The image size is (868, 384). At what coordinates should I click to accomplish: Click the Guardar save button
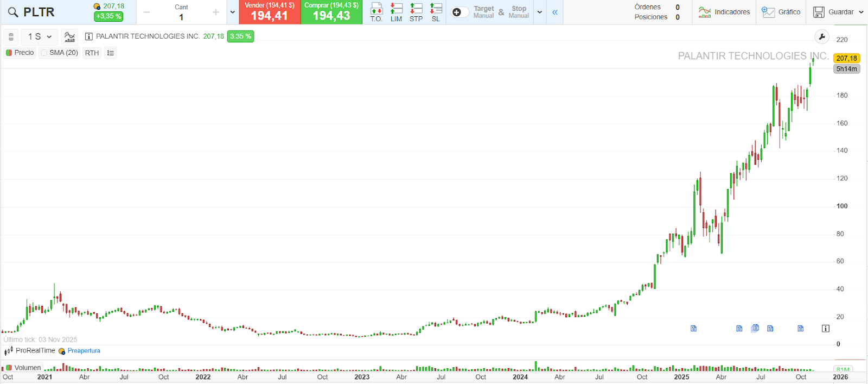coord(834,12)
